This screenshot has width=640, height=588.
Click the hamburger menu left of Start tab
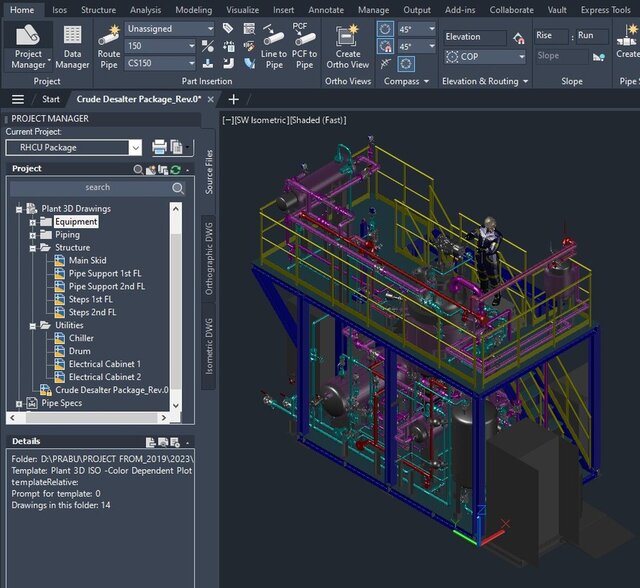[x=18, y=99]
